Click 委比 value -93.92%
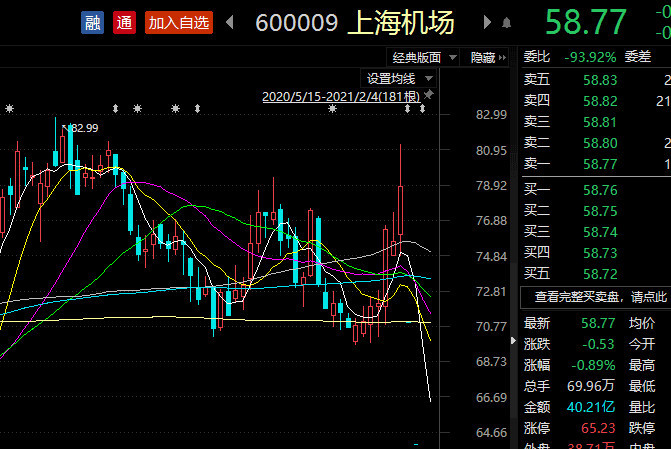 (590, 57)
